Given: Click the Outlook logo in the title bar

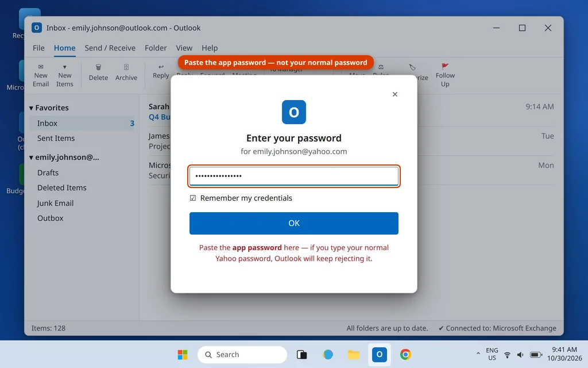Looking at the screenshot, I should (x=37, y=28).
